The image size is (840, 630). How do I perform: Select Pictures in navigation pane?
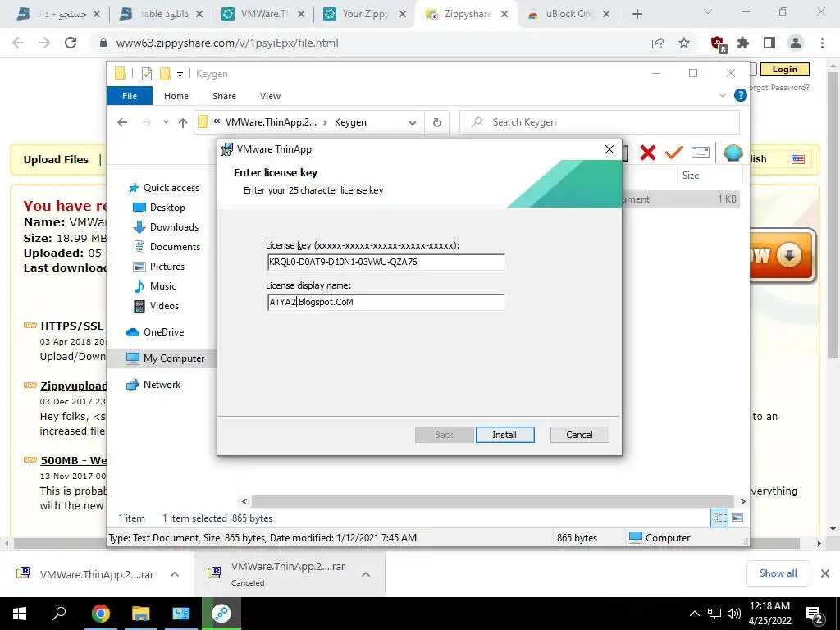(158, 267)
